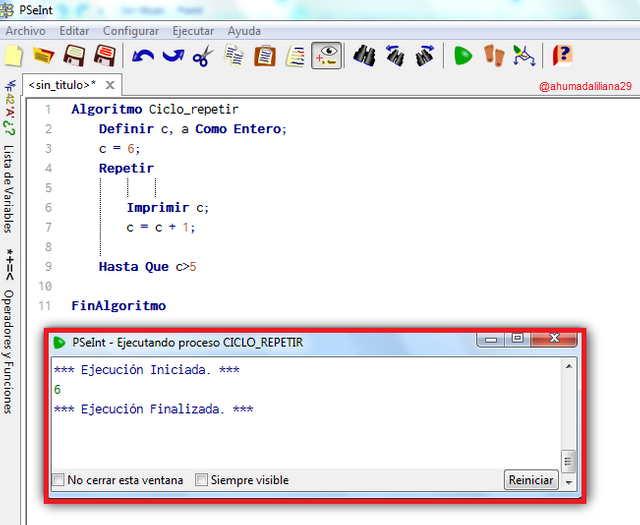Viewport: 640px width, 525px height.
Task: Click the Ejecución Iniciada output line
Action: click(147, 370)
